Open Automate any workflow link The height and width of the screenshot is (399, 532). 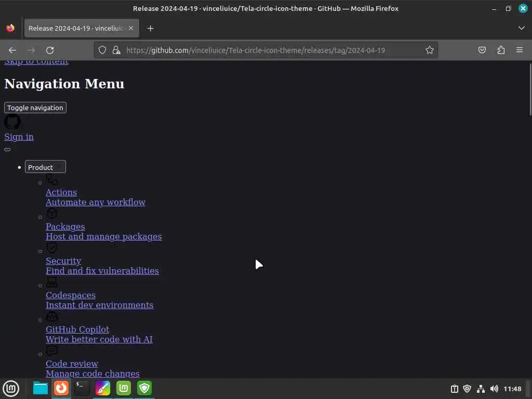[96, 202]
